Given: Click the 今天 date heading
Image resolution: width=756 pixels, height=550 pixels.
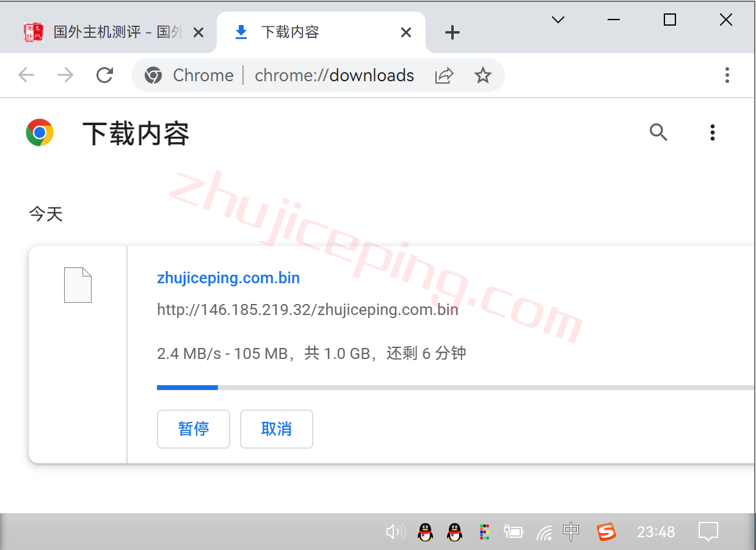Looking at the screenshot, I should (x=46, y=214).
